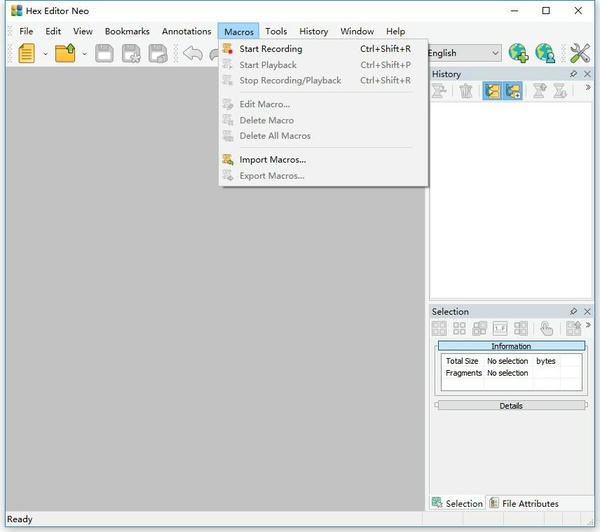Click hourglass with diamond badge in History toolbar

click(539, 91)
